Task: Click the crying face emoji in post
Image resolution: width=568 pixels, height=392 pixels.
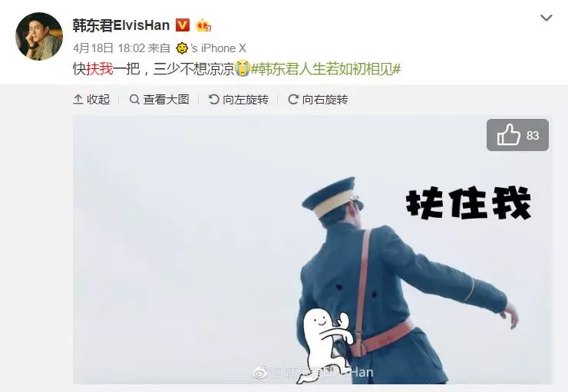Action: pos(243,68)
